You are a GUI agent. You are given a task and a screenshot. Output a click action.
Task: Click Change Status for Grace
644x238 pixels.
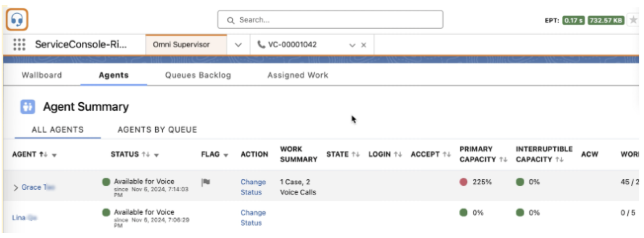pyautogui.click(x=253, y=187)
